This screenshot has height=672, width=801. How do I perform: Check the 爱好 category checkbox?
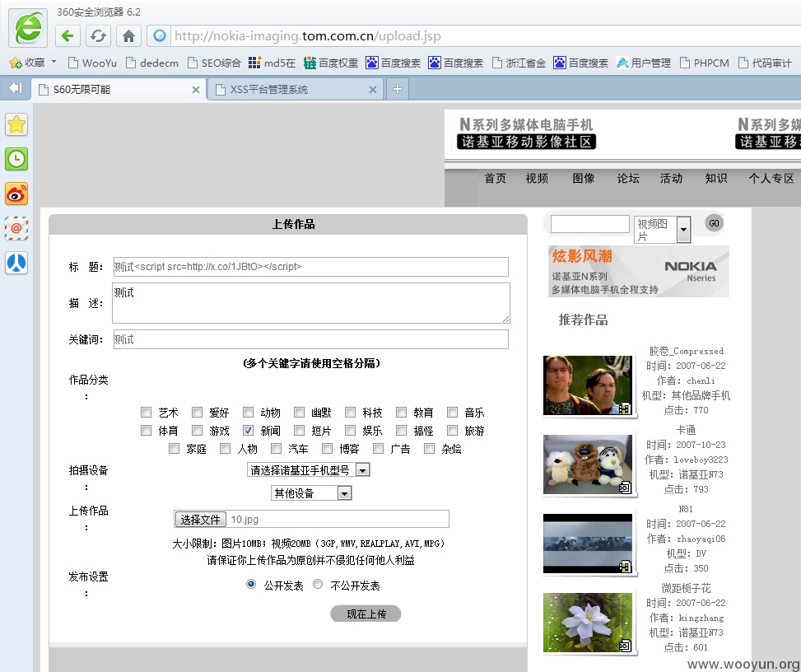(198, 412)
